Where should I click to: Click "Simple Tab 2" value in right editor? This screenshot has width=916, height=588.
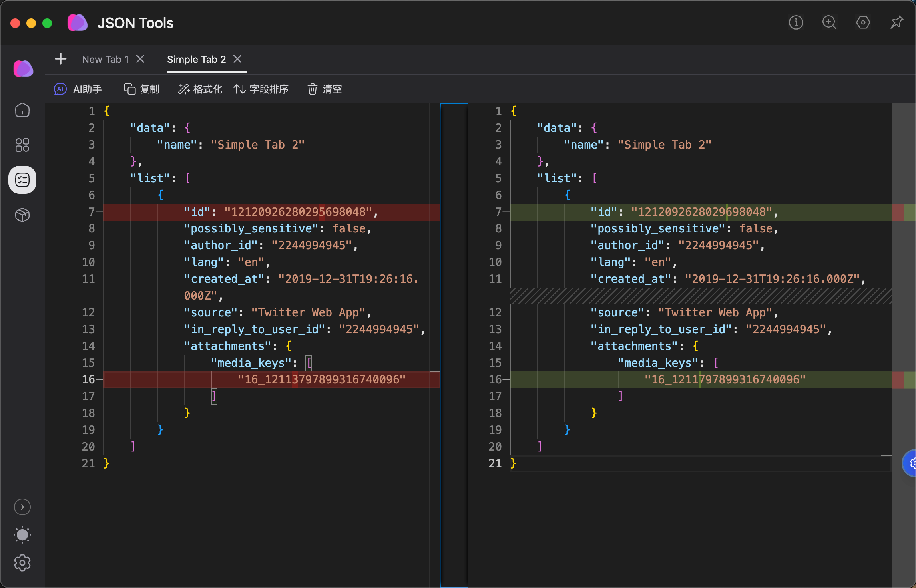665,145
